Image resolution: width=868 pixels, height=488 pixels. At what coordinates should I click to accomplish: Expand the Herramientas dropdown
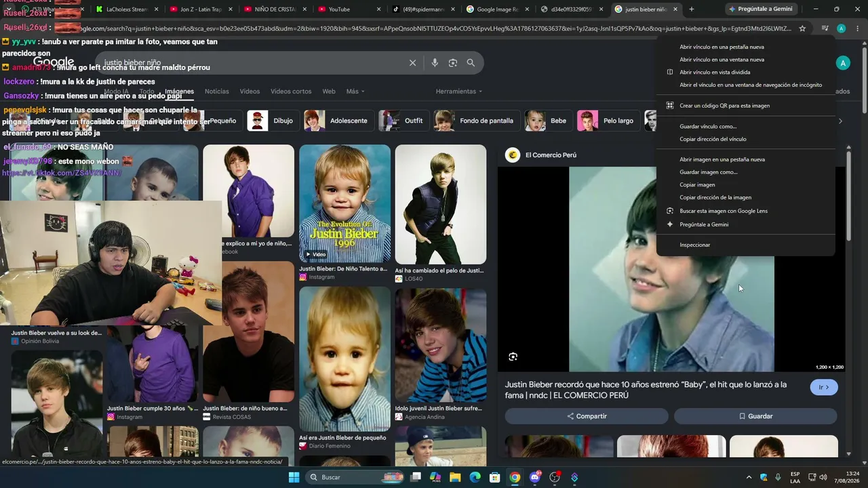click(x=459, y=91)
